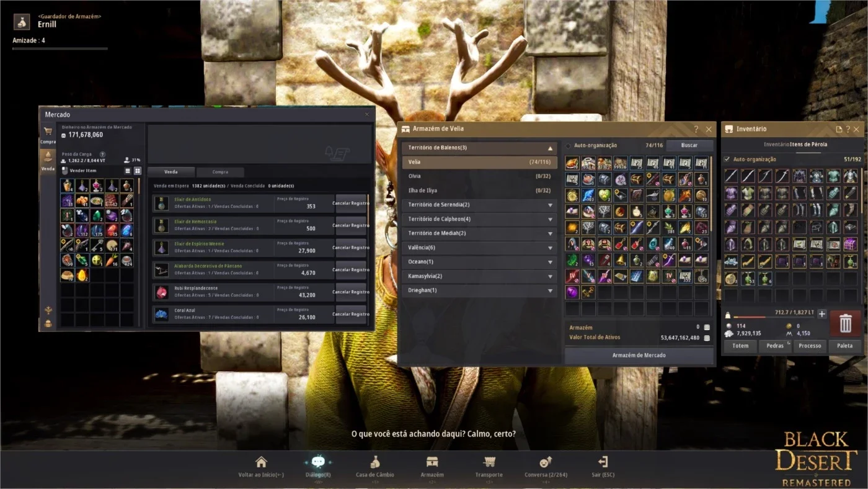868x489 pixels.
Task: Select the golden bell item in storage
Action: [x=621, y=261]
